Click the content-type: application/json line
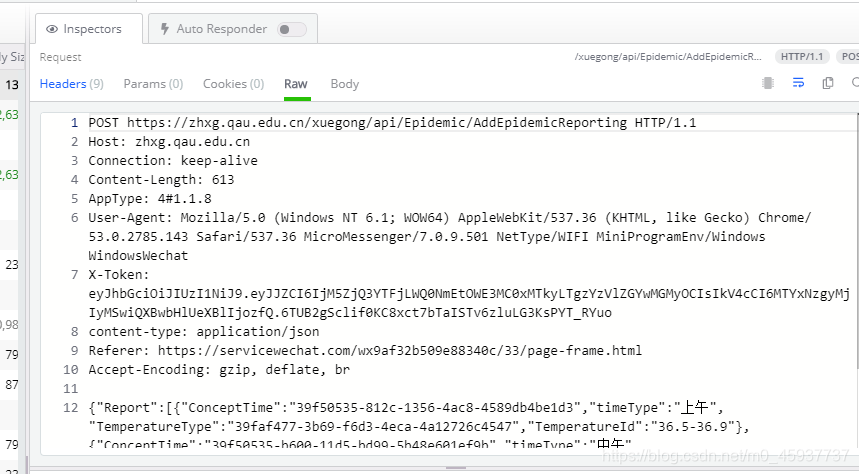 coord(204,332)
